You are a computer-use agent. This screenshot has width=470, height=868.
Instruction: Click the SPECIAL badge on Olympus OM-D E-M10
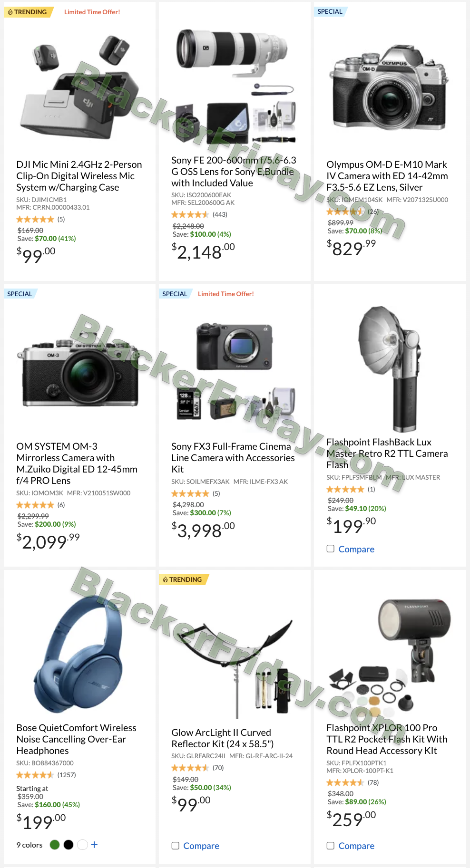pyautogui.click(x=330, y=11)
